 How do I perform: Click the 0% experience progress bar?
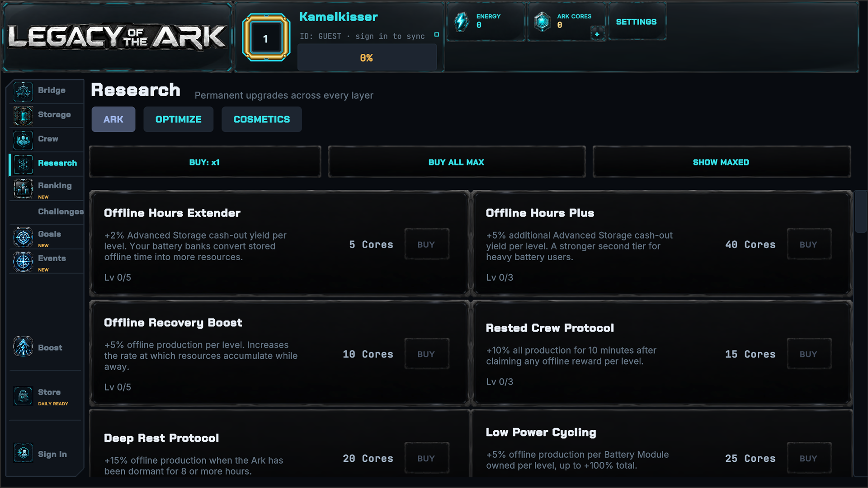click(x=367, y=57)
